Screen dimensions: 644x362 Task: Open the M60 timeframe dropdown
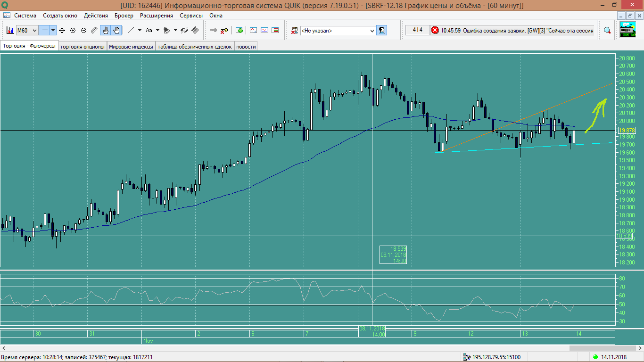click(x=26, y=30)
